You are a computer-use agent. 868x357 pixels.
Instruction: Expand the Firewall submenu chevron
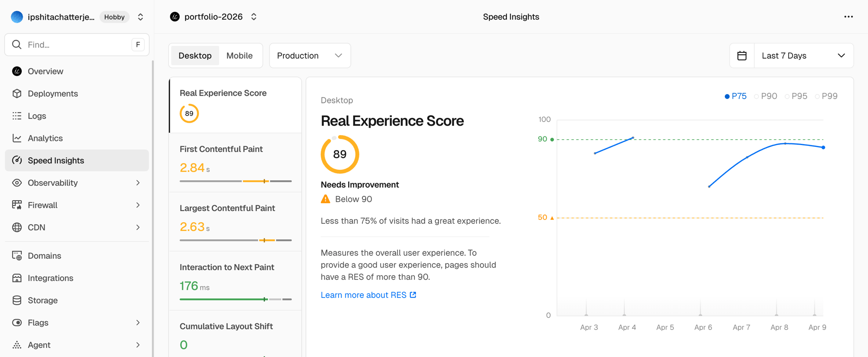138,205
